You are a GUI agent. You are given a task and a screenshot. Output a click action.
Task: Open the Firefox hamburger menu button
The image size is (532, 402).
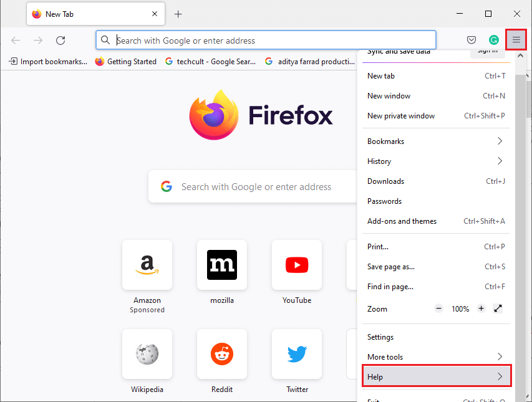tap(516, 40)
